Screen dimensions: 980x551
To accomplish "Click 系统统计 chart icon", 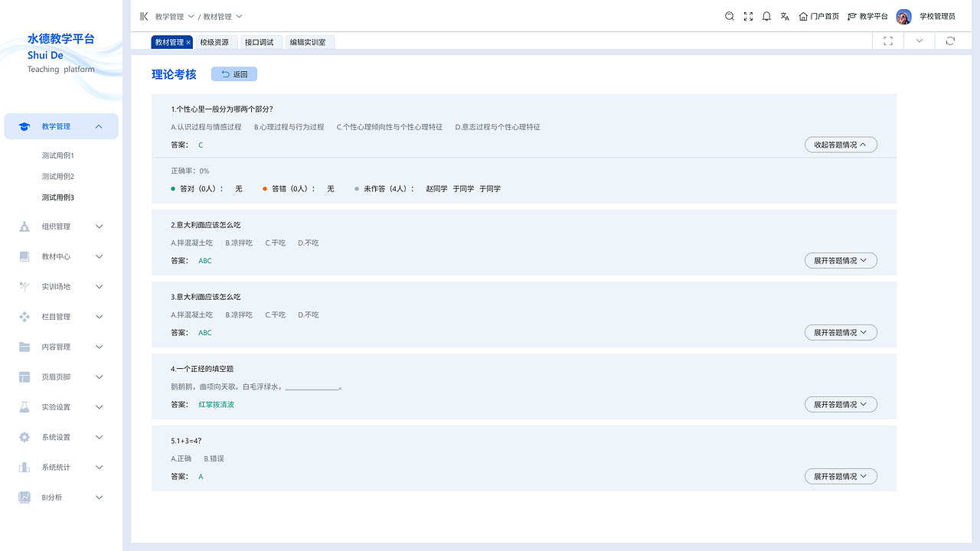I will click(24, 467).
